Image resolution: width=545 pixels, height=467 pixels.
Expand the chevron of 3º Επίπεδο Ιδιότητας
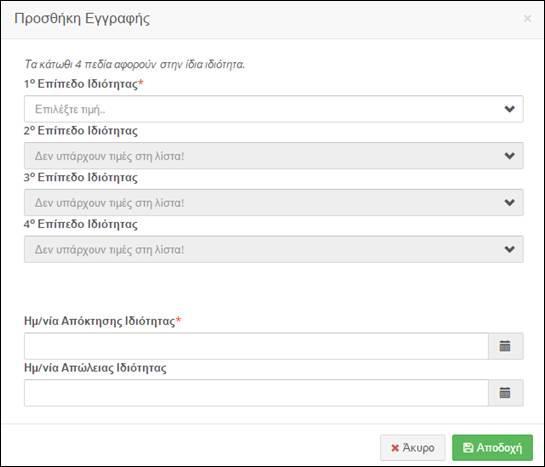510,203
